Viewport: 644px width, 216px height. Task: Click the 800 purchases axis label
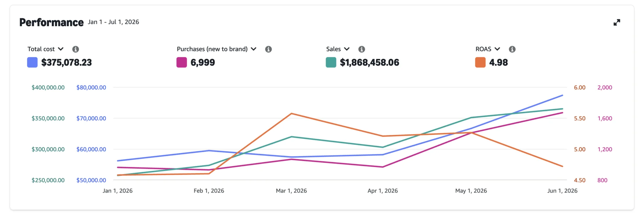[602, 180]
